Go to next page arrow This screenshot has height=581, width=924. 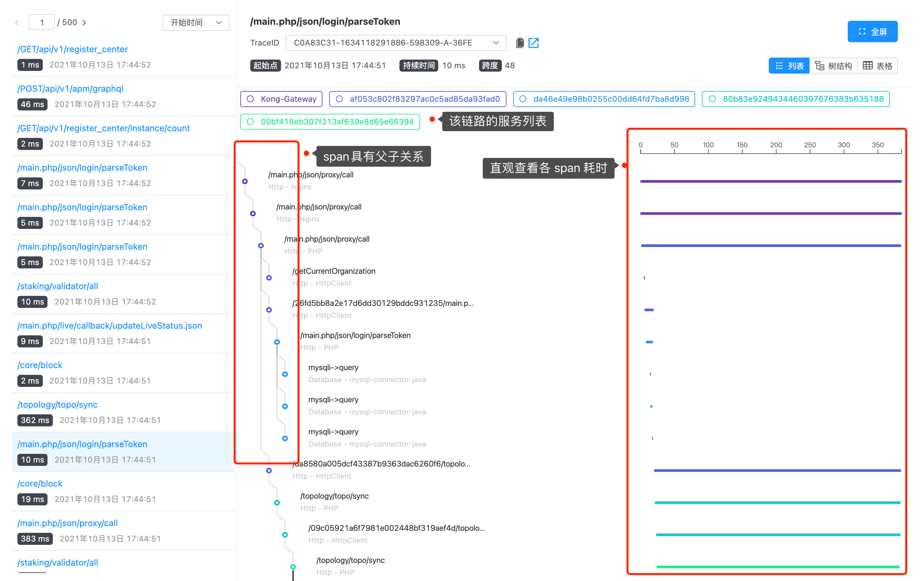point(84,23)
